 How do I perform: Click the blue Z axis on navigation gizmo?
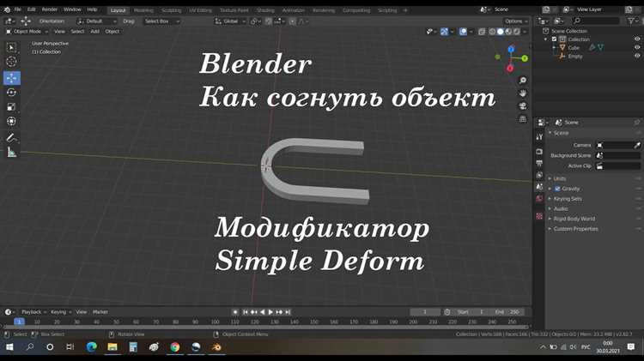point(511,50)
